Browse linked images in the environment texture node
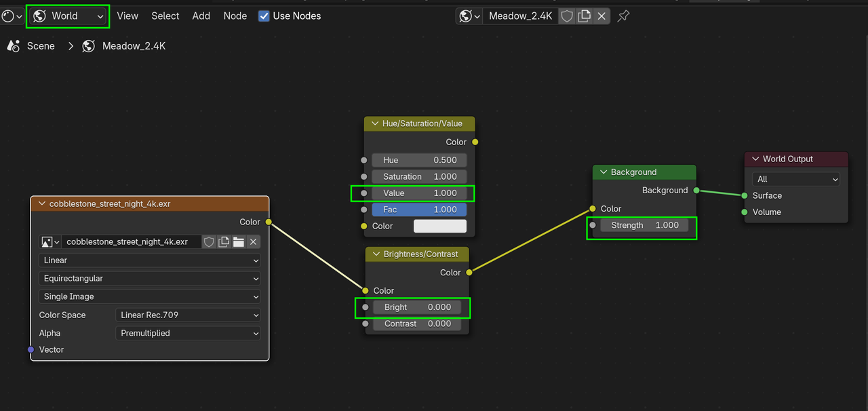868x411 pixels. (50, 241)
